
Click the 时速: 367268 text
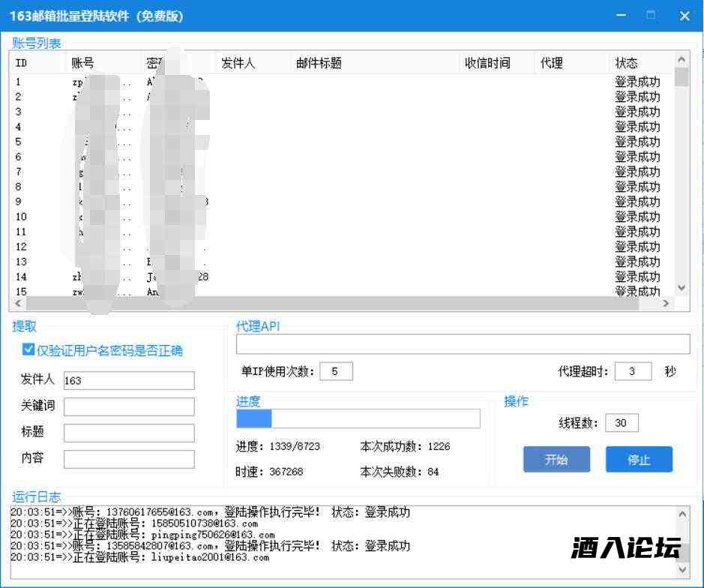coord(269,472)
